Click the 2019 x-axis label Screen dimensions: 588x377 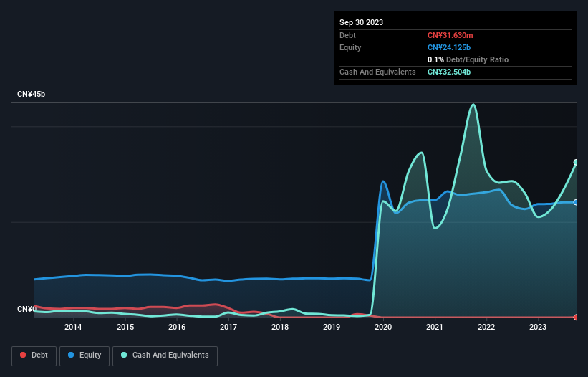coord(332,327)
